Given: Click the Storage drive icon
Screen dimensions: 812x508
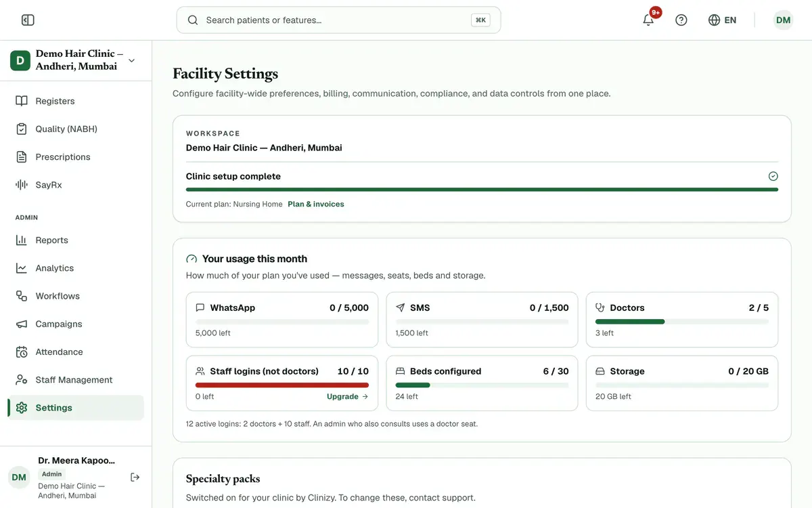Looking at the screenshot, I should pos(600,371).
